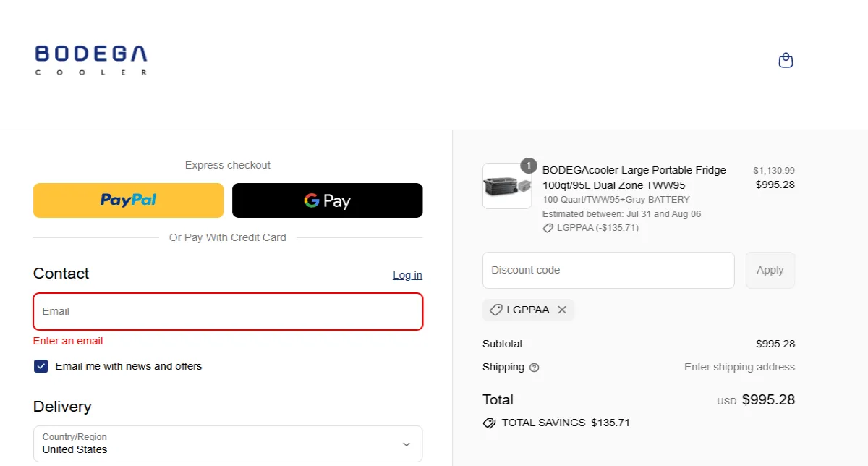Remove the LGPPAA discount code
The width and height of the screenshot is (868, 466).
pos(562,310)
